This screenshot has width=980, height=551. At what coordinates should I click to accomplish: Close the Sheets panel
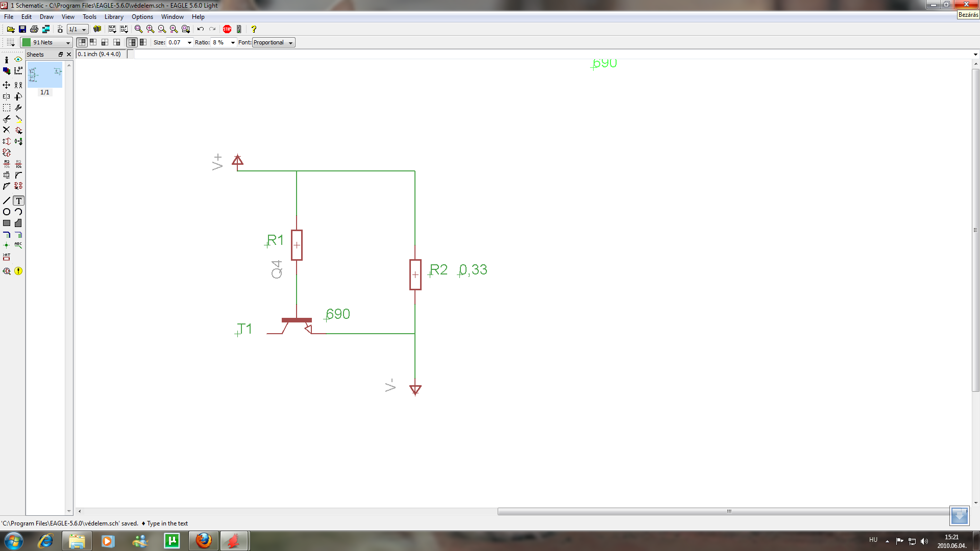click(x=69, y=55)
